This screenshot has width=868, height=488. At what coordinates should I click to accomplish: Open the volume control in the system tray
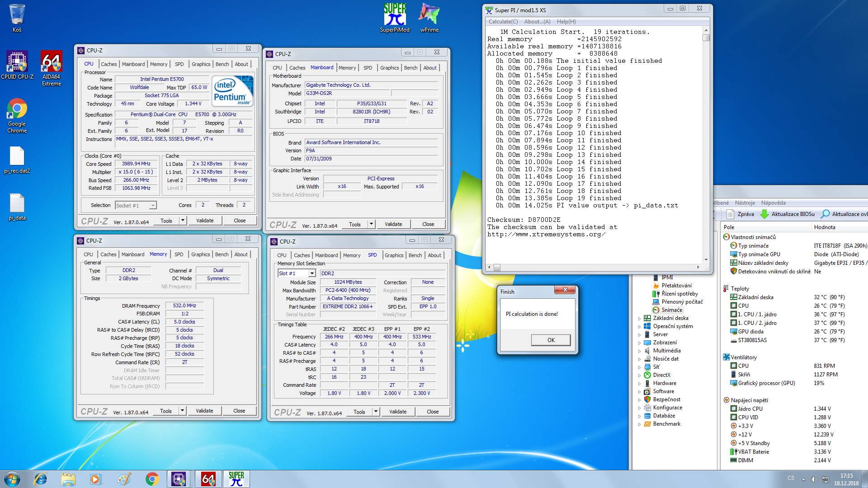pyautogui.click(x=814, y=479)
